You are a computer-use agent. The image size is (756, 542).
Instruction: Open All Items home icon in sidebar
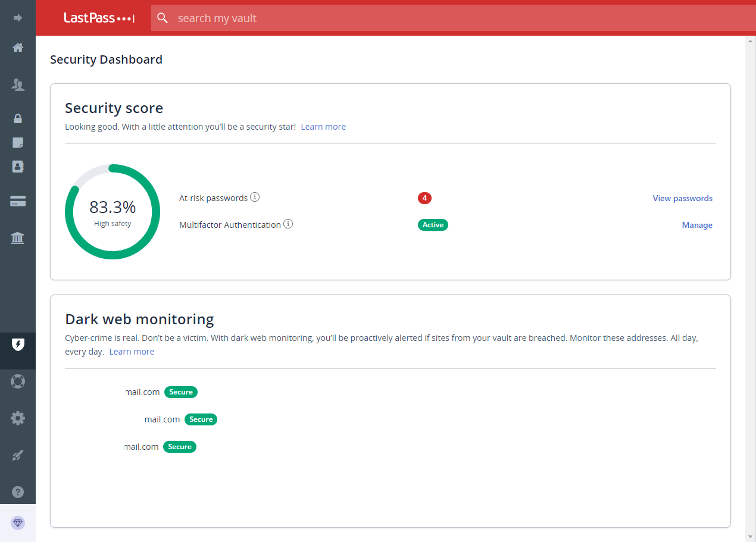(x=18, y=48)
